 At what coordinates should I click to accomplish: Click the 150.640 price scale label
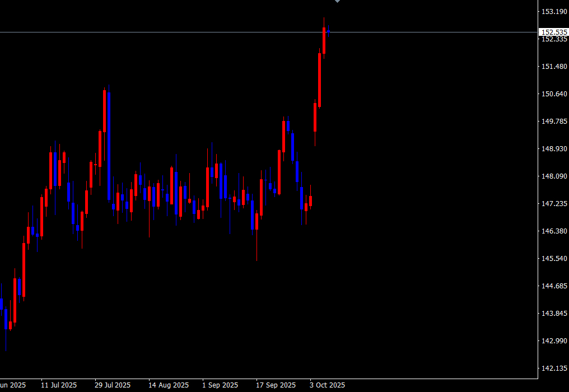pos(554,94)
